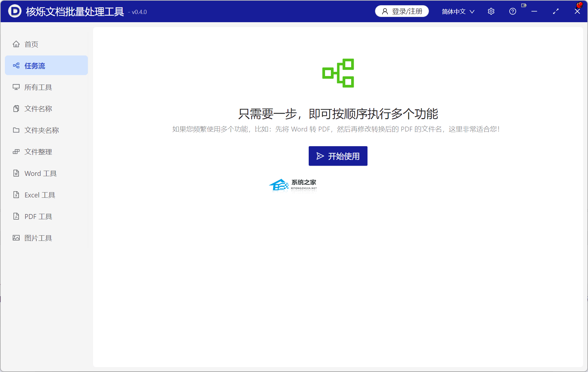Click the description text about Word 转 PDF
588x372 pixels.
pyautogui.click(x=336, y=129)
